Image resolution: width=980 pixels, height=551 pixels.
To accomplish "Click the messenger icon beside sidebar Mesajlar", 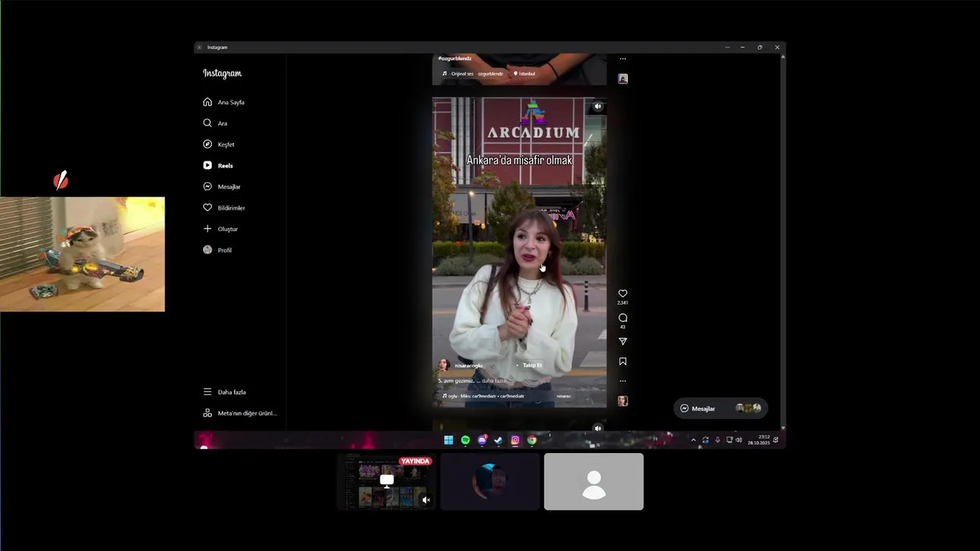I will coord(207,187).
